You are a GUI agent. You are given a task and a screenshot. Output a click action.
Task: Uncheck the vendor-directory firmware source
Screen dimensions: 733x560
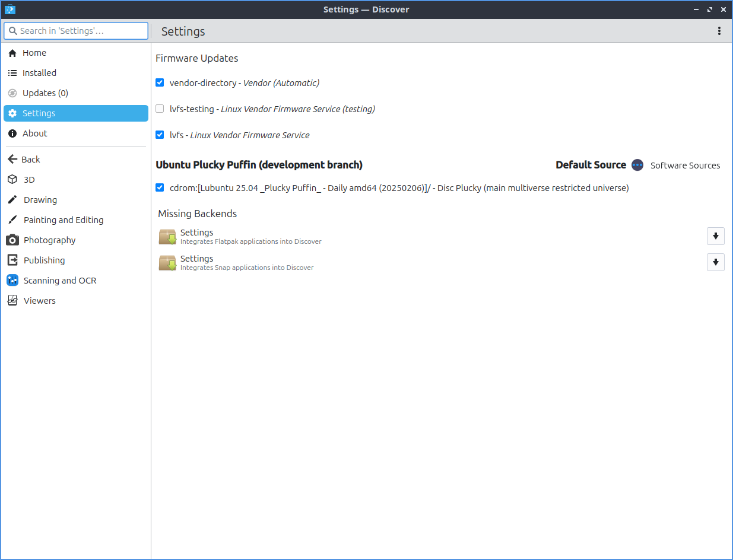click(160, 83)
